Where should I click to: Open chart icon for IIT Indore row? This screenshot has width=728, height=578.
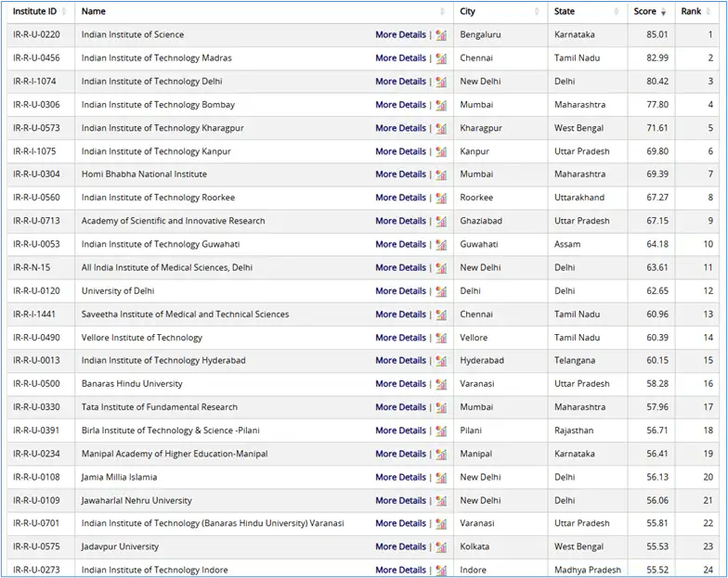point(441,570)
